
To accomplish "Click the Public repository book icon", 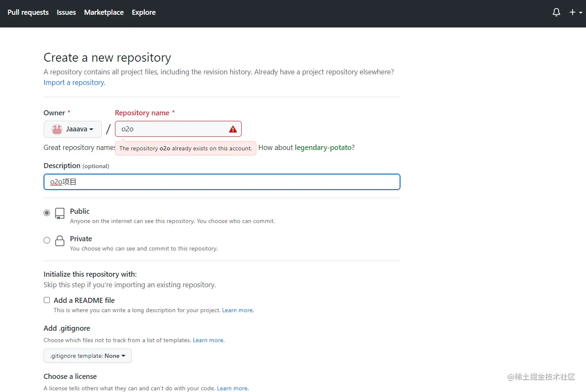I will tap(60, 213).
